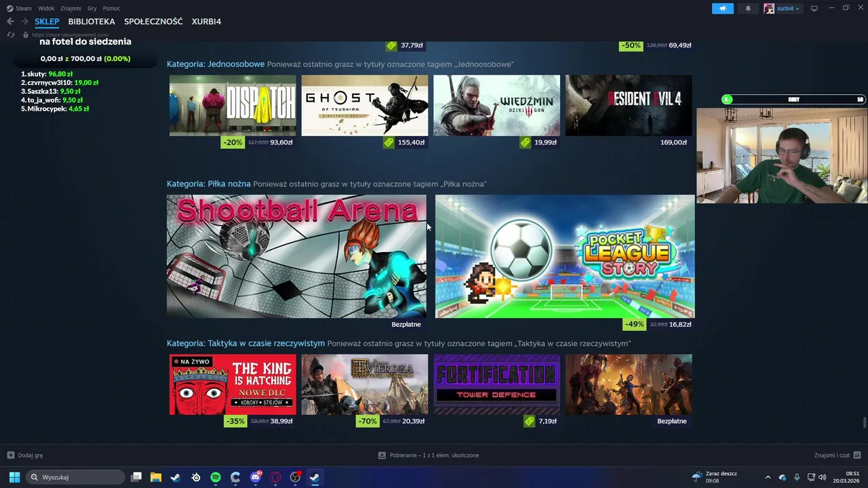This screenshot has width=868, height=488.
Task: Reload the store page
Action: click(11, 35)
